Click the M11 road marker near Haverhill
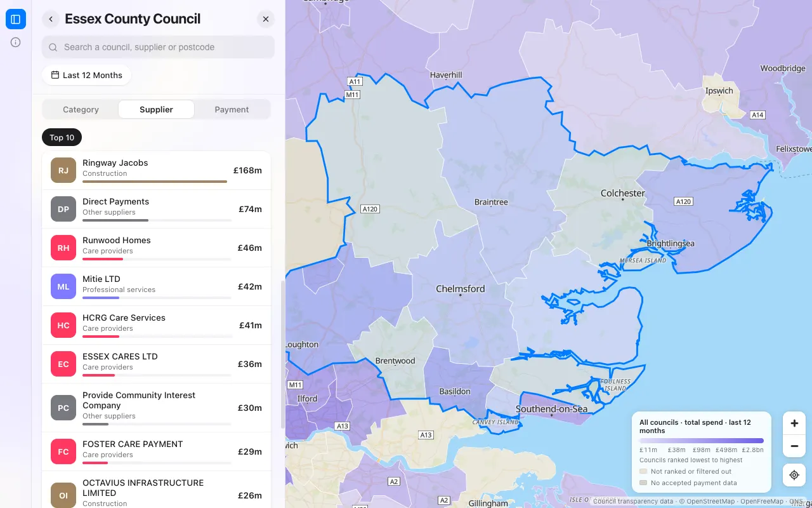This screenshot has height=508, width=812. pyautogui.click(x=352, y=95)
